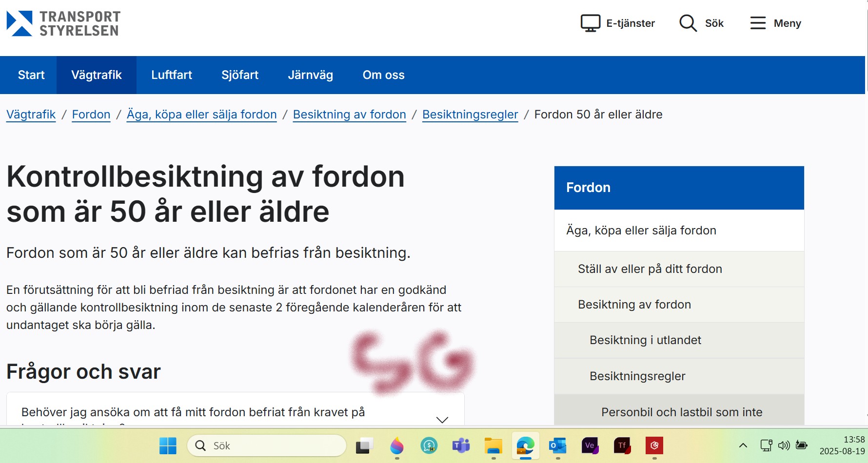Open File Explorer from the taskbar

tap(493, 445)
